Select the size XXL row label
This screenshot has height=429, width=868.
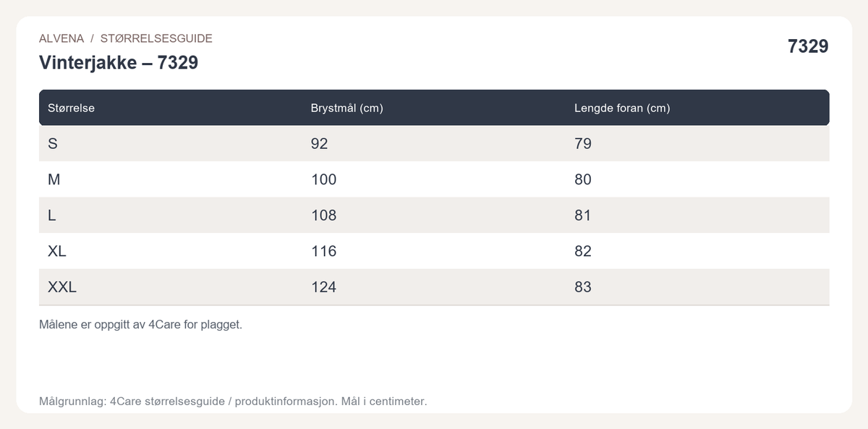point(61,287)
